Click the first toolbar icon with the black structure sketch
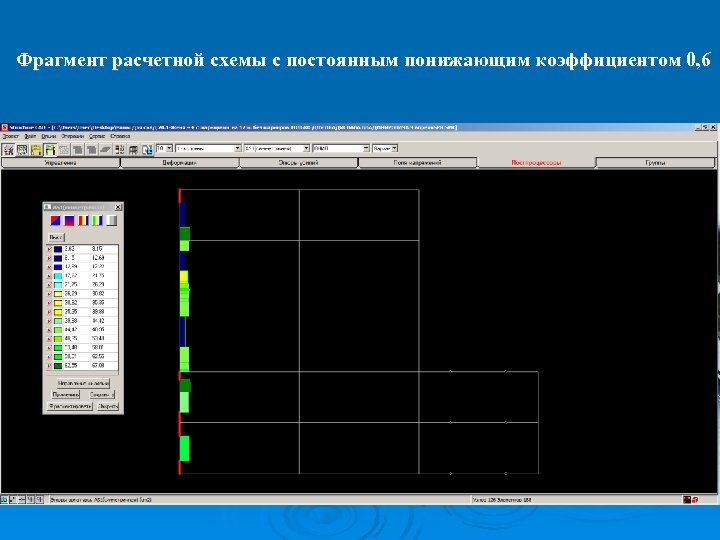Screen dimensions: 720x540 (9, 149)
